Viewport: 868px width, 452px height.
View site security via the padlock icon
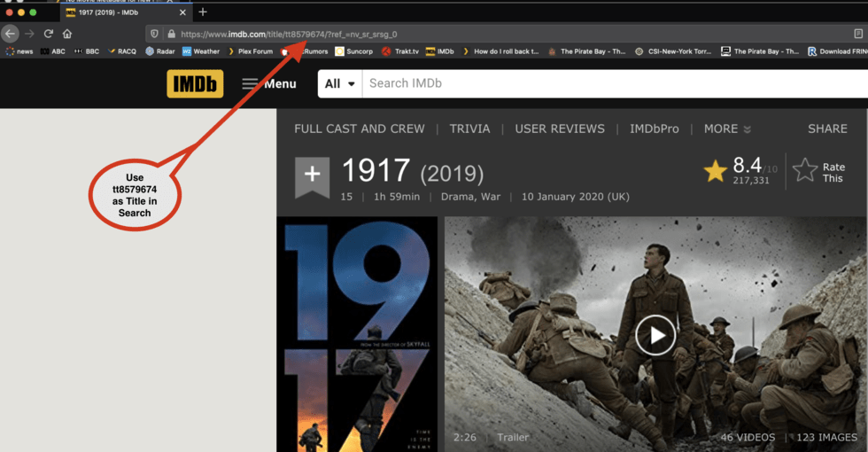(x=171, y=34)
